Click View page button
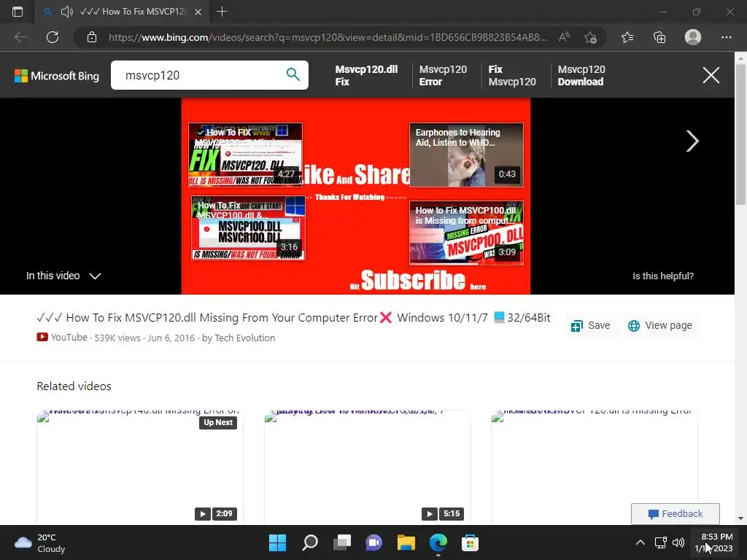 coord(659,325)
